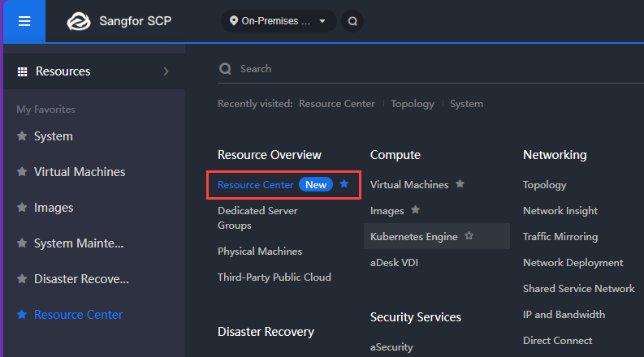Open Third-Party Public Cloud
The height and width of the screenshot is (357, 644).
tap(274, 277)
